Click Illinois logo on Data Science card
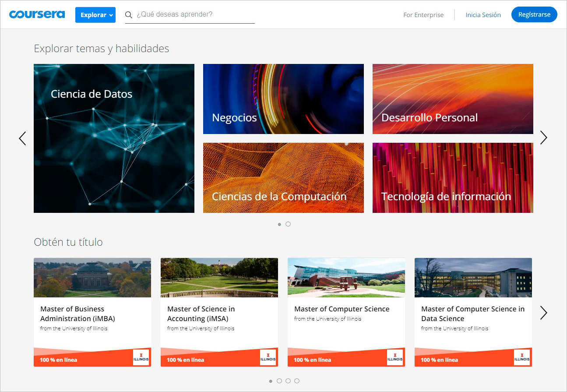This screenshot has width=567, height=392. point(522,357)
